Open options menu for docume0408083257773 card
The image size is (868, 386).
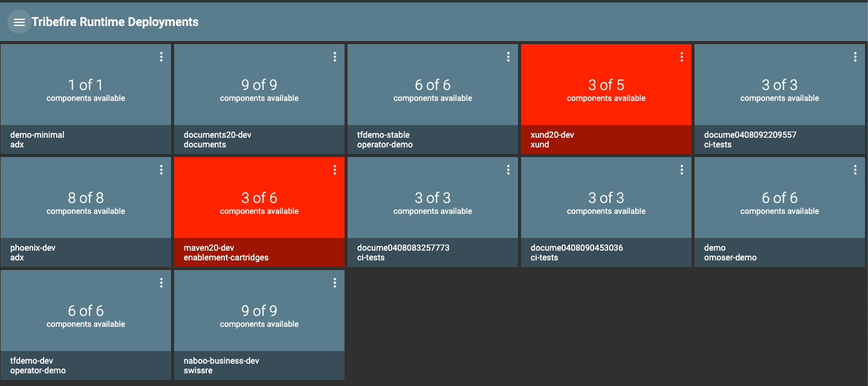(508, 170)
